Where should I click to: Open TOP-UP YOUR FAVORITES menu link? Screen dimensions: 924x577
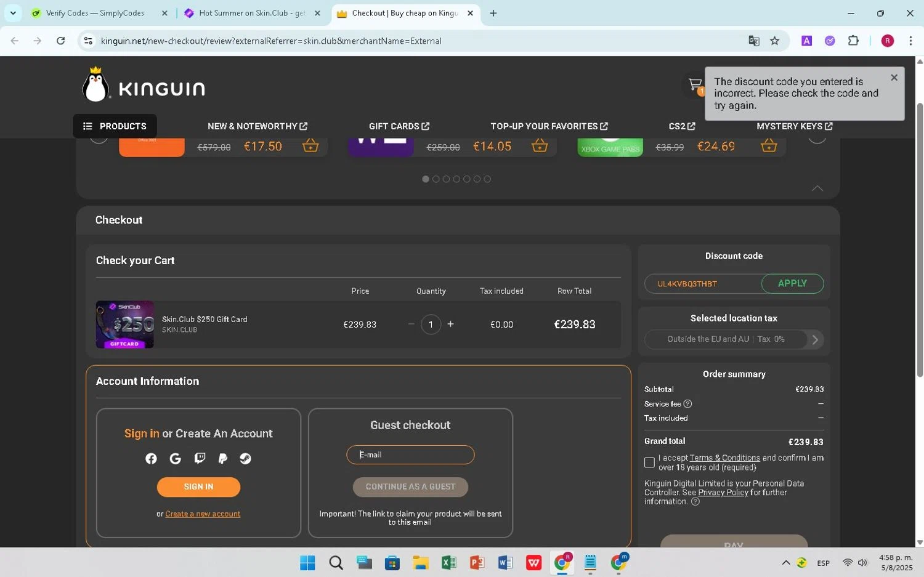(549, 126)
